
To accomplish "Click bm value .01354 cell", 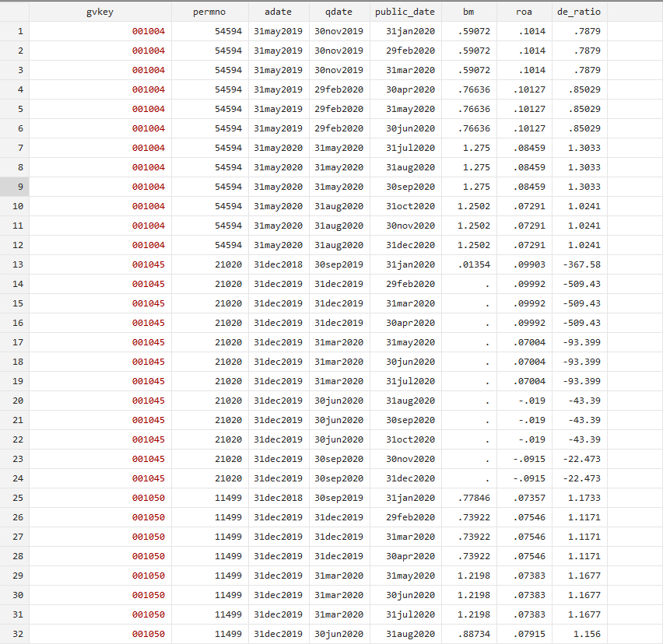I will coord(469,264).
